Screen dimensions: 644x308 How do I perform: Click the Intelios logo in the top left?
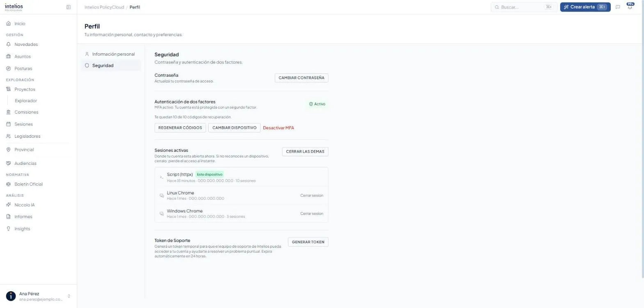click(x=14, y=7)
